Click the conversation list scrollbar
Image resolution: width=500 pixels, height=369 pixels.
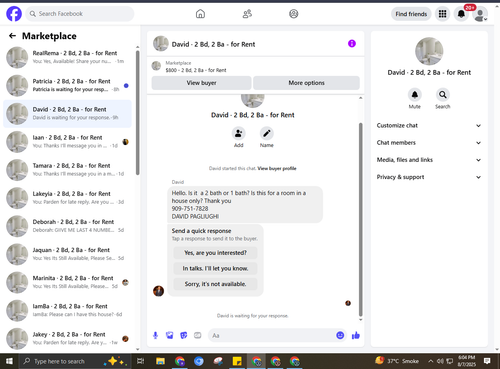click(138, 113)
